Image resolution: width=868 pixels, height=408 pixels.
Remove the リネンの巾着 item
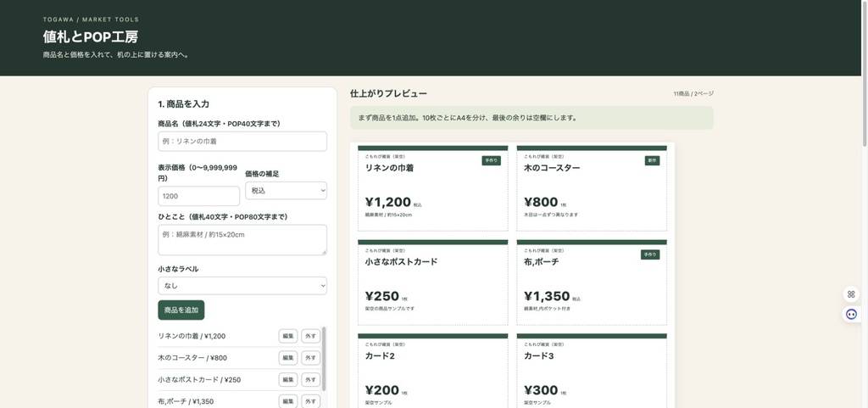[310, 336]
